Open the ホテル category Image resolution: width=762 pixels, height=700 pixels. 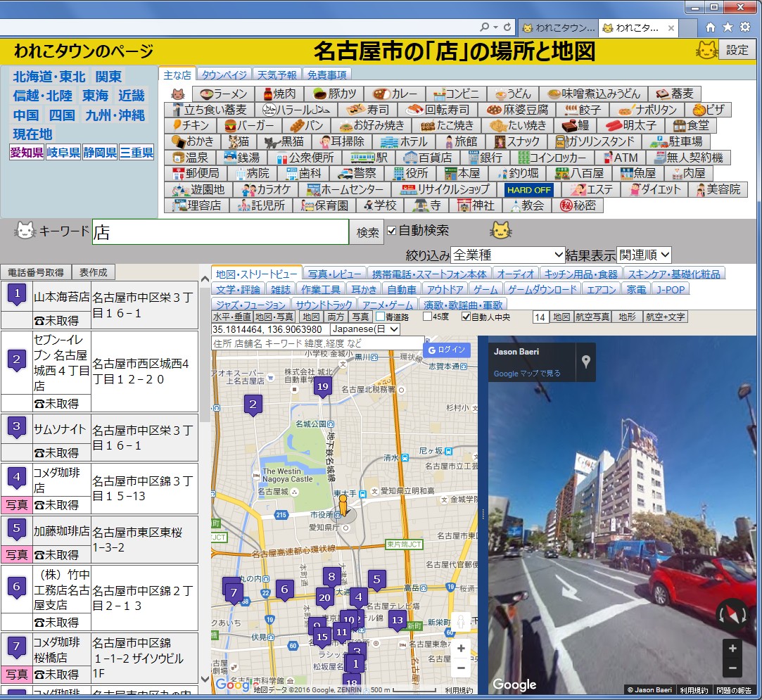(x=405, y=142)
